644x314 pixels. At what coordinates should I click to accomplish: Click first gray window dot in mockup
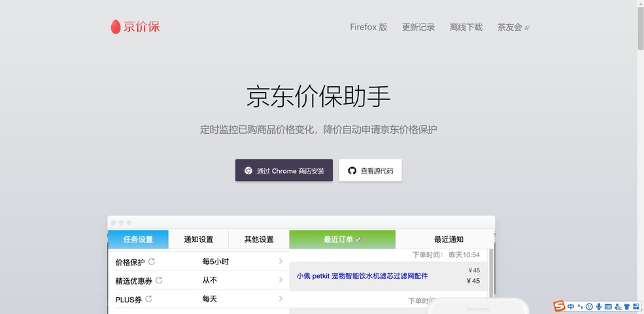coord(113,223)
